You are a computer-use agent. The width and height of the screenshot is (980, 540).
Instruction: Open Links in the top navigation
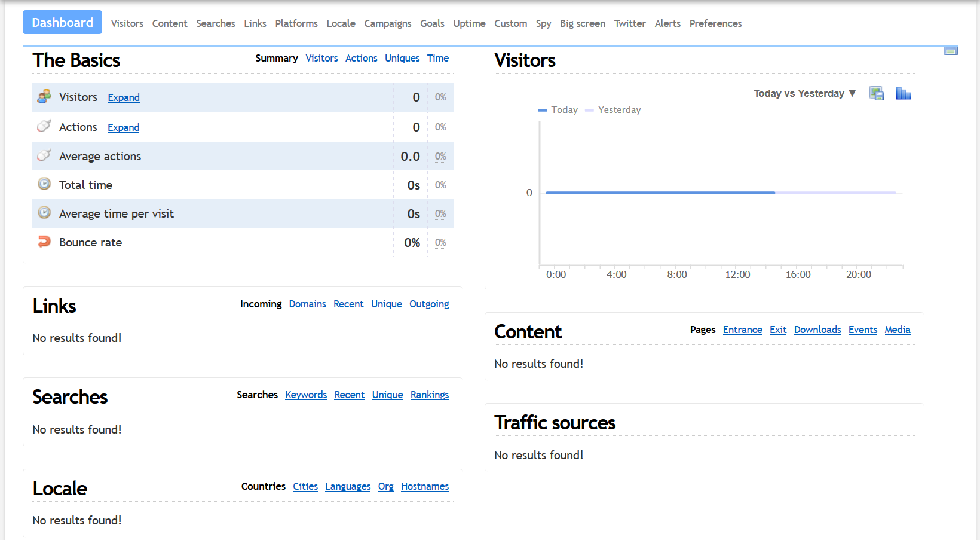coord(255,23)
